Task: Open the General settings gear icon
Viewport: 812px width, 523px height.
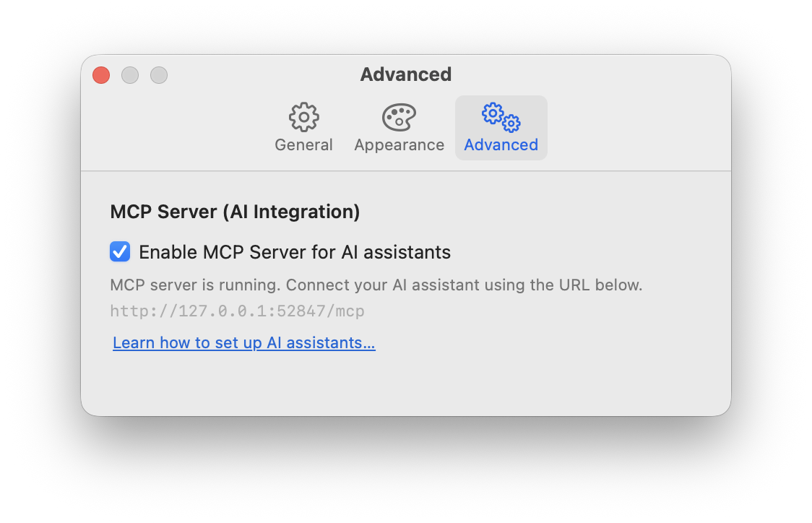Action: coord(304,117)
